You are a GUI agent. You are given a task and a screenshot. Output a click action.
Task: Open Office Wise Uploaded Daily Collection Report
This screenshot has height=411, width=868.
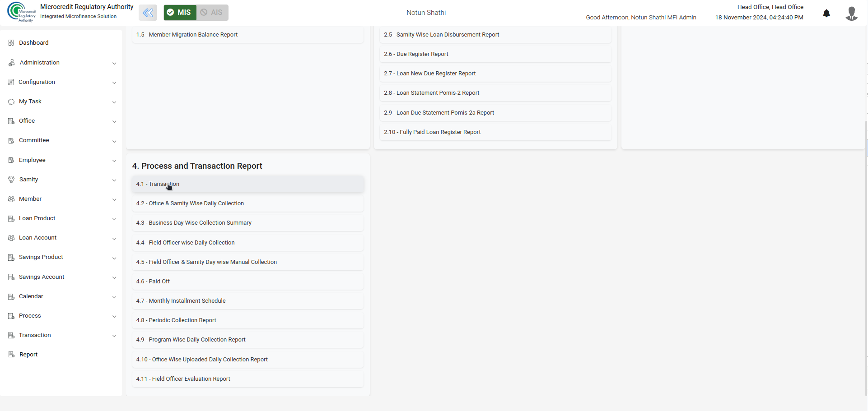247,360
